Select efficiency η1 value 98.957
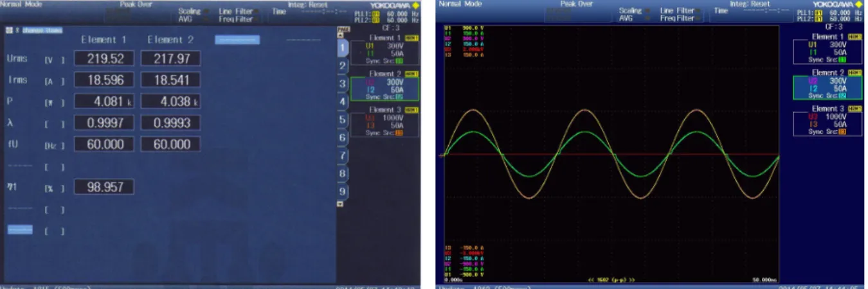 click(x=104, y=187)
